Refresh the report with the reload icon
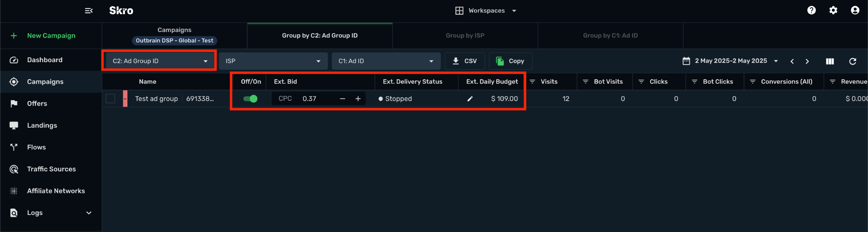This screenshot has height=232, width=868. pos(853,61)
